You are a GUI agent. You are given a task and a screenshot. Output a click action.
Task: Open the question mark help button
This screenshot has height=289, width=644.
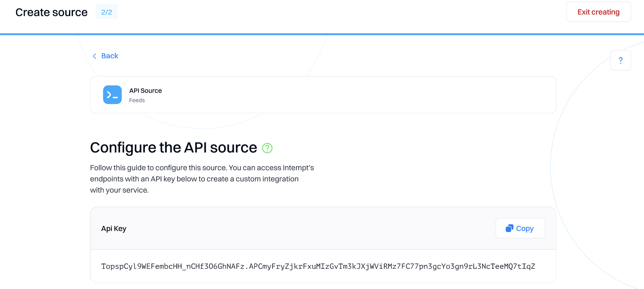(x=620, y=60)
